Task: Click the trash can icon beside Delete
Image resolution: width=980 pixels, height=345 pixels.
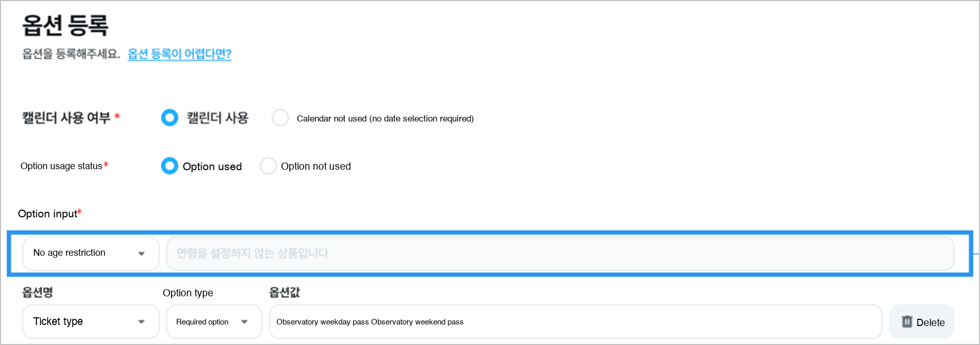Action: coord(907,321)
